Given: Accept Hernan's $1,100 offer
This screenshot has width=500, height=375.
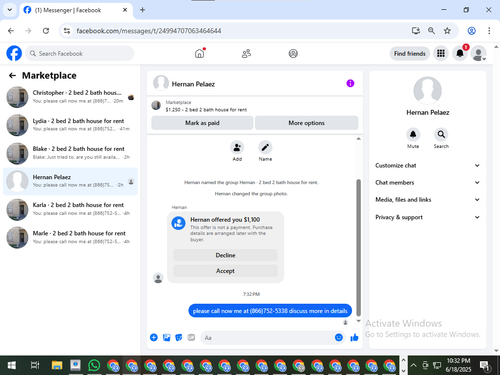Looking at the screenshot, I should [225, 271].
